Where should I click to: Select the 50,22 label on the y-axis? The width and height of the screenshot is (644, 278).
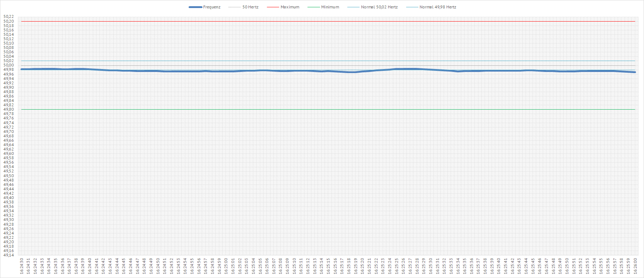[9, 17]
